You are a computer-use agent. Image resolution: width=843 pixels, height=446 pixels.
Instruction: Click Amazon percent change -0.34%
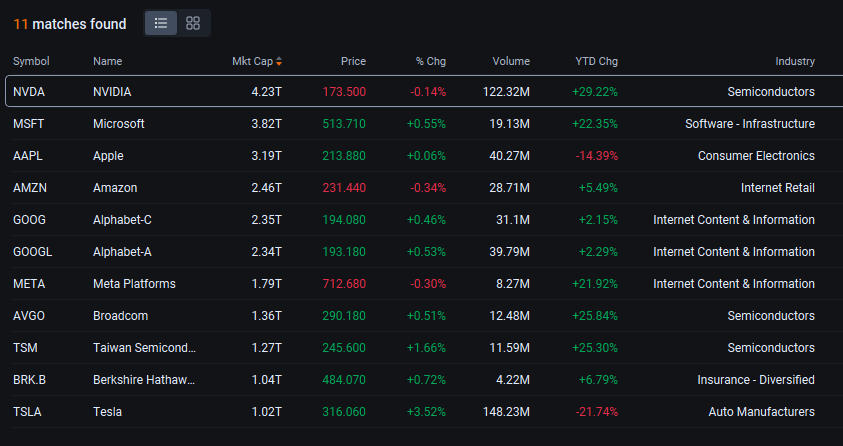(428, 188)
